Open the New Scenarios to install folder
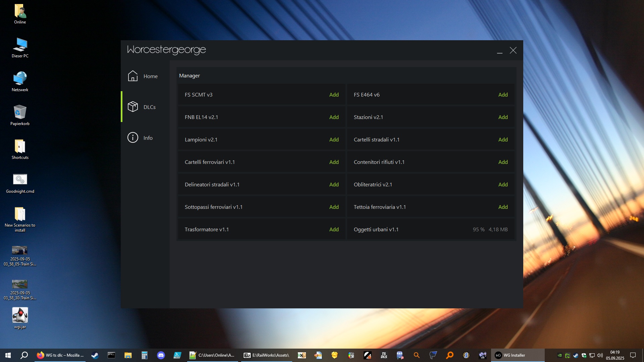The image size is (644, 362). [x=20, y=214]
